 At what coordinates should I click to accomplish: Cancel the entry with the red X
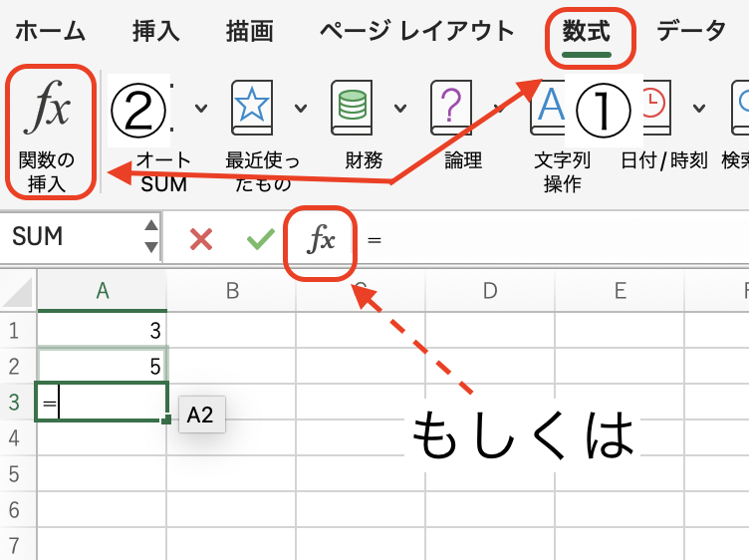201,239
